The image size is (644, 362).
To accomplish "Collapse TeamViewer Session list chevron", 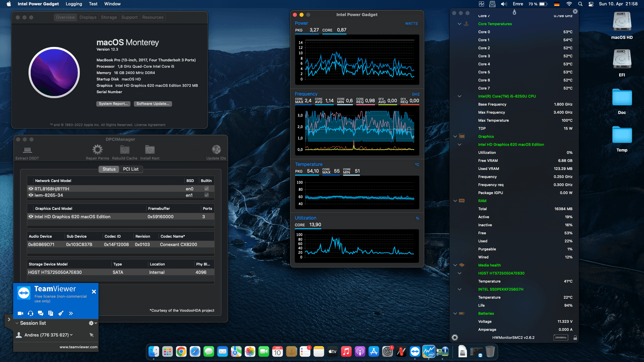I will [17, 323].
